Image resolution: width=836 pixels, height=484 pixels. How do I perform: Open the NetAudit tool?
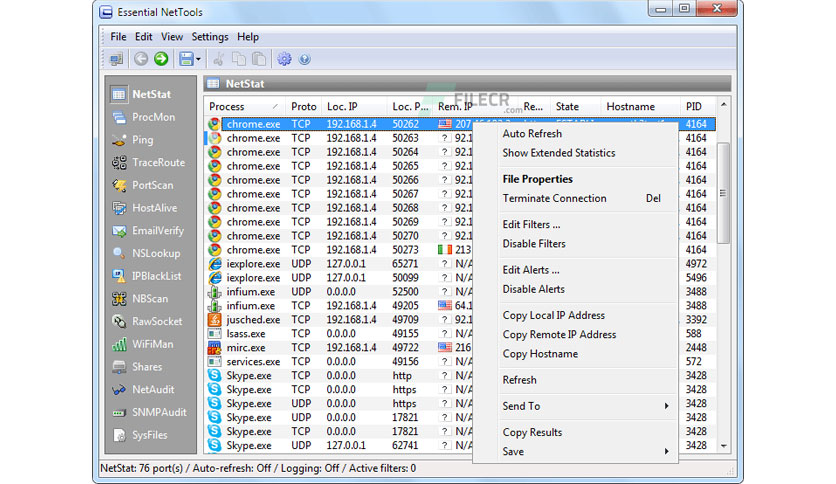[x=143, y=390]
